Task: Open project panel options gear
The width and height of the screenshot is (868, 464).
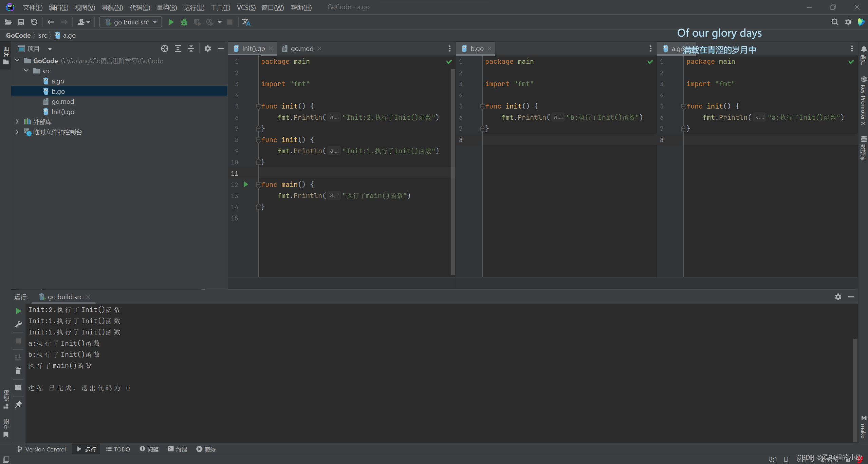Action: (x=208, y=49)
